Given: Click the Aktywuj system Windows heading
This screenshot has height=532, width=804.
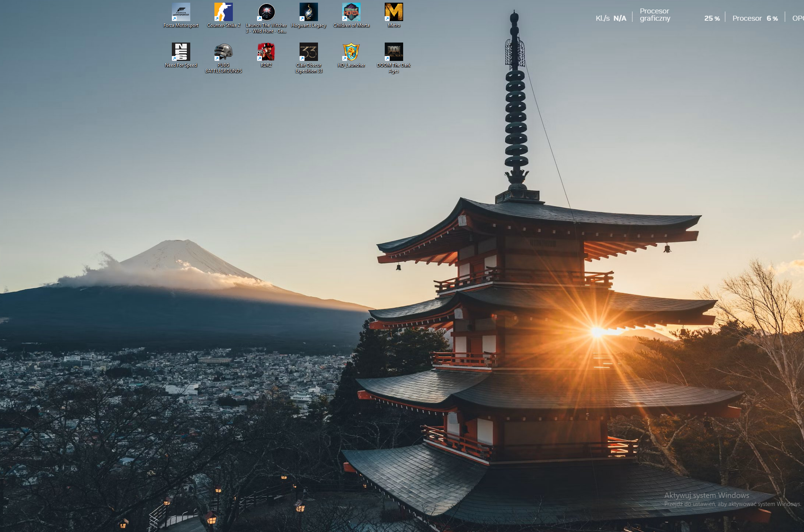Looking at the screenshot, I should (707, 495).
